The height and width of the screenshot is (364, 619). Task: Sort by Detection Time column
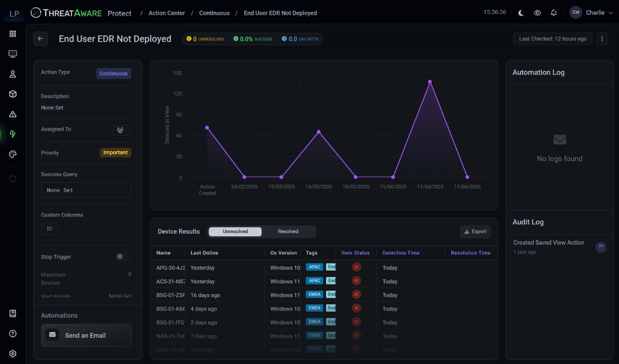click(401, 253)
